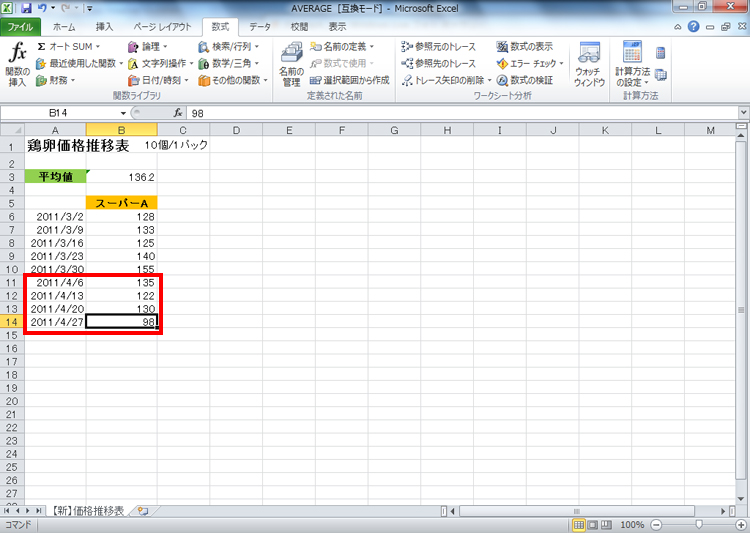Switch to the 表示 tab
Screen dimensions: 750x533
(x=337, y=27)
